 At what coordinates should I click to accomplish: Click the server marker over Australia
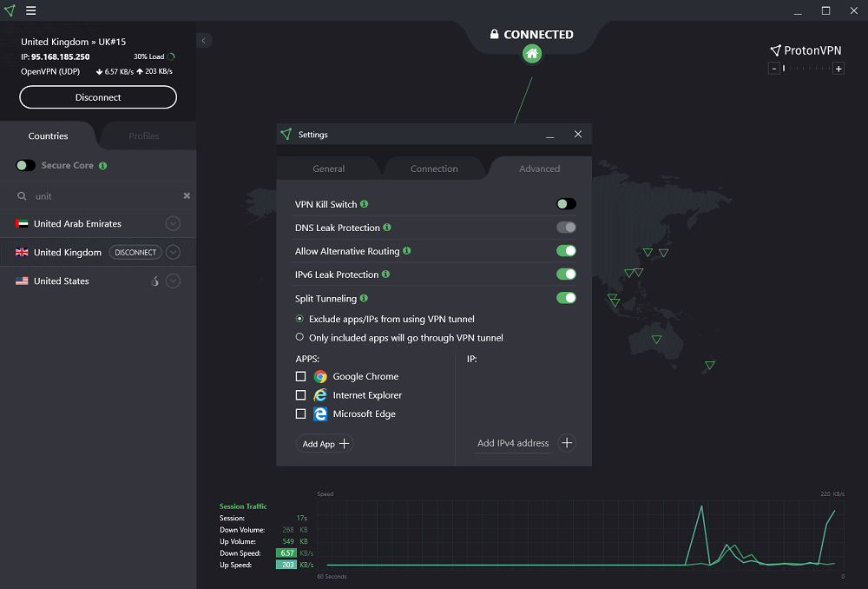coord(656,340)
